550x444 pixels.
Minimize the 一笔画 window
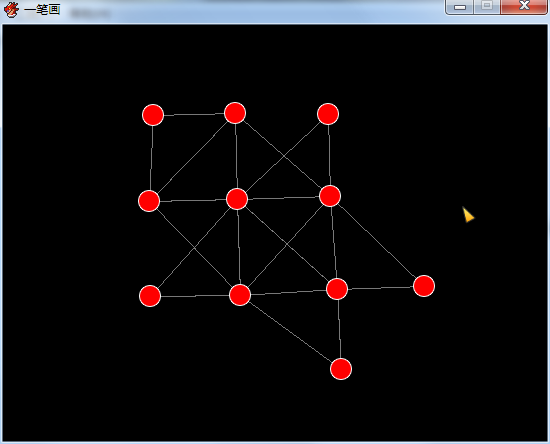[x=460, y=6]
